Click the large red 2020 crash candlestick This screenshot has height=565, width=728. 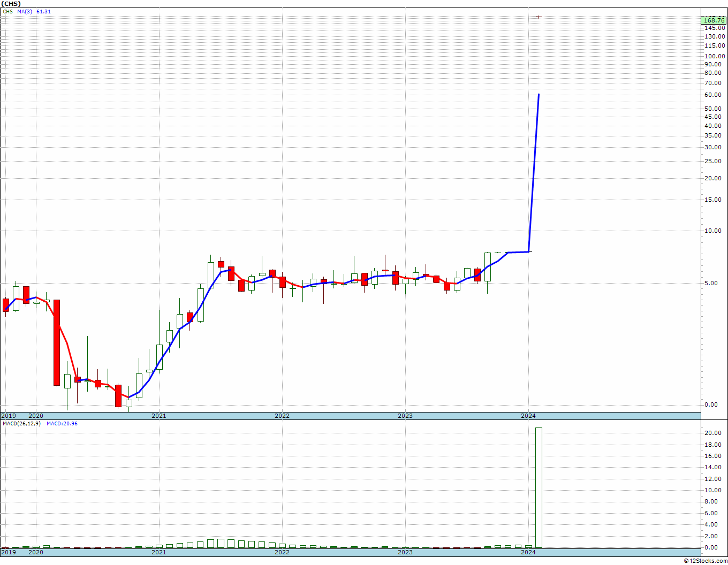coord(56,342)
